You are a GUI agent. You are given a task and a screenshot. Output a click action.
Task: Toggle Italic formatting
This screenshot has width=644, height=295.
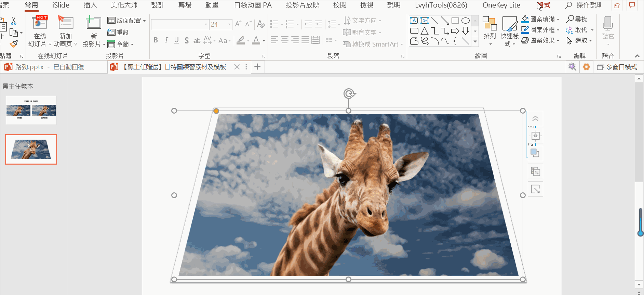click(x=166, y=40)
